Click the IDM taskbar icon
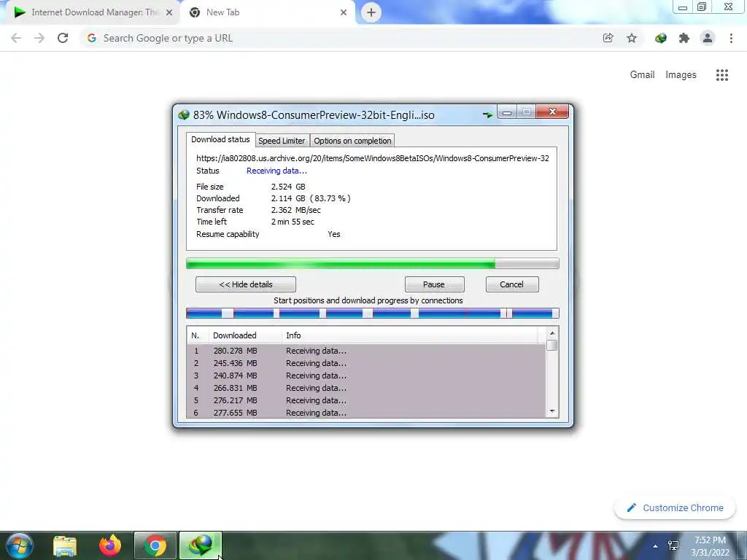 201,545
